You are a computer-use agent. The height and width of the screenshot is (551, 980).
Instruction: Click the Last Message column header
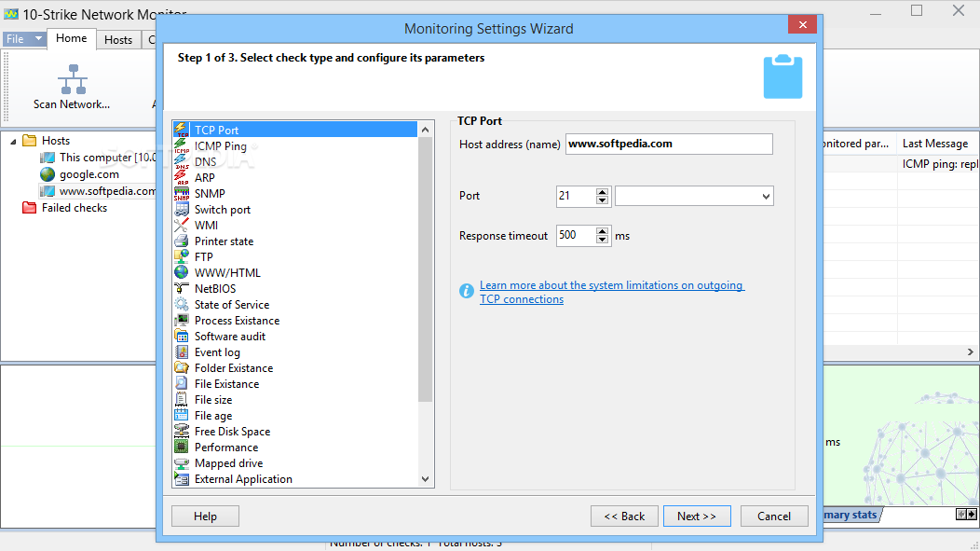click(937, 144)
